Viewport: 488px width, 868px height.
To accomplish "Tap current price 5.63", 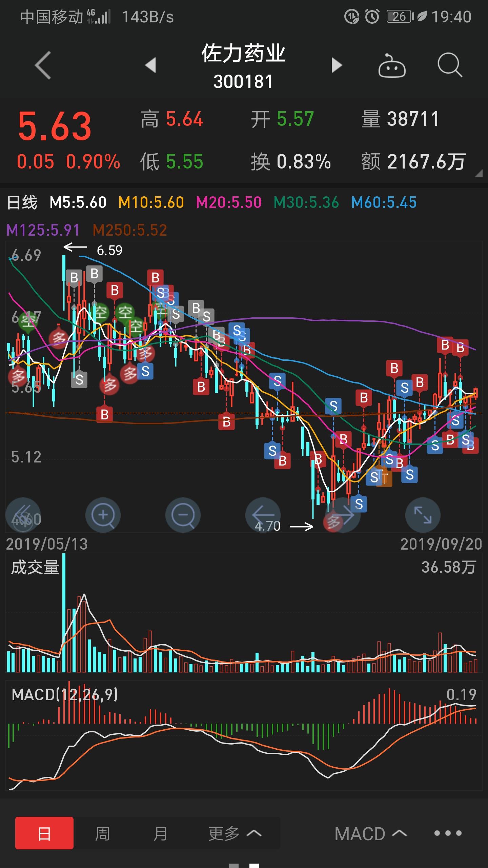I will [55, 126].
